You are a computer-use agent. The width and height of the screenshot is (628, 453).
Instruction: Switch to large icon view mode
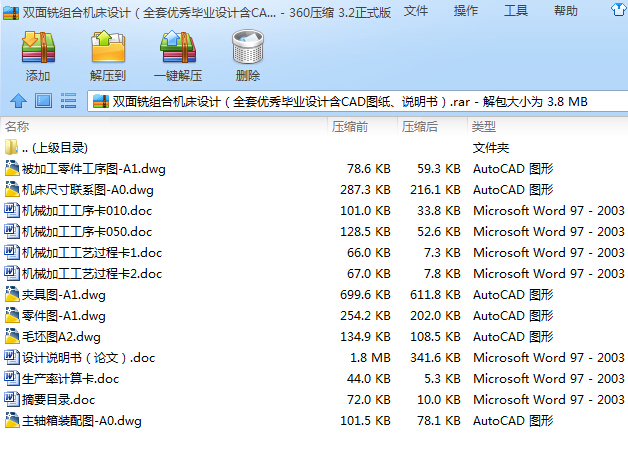pos(43,101)
